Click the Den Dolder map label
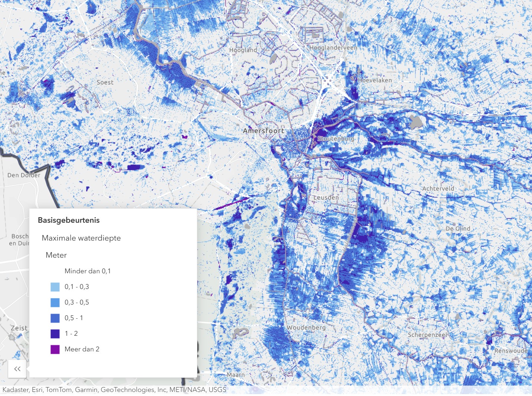The image size is (532, 396). click(24, 175)
